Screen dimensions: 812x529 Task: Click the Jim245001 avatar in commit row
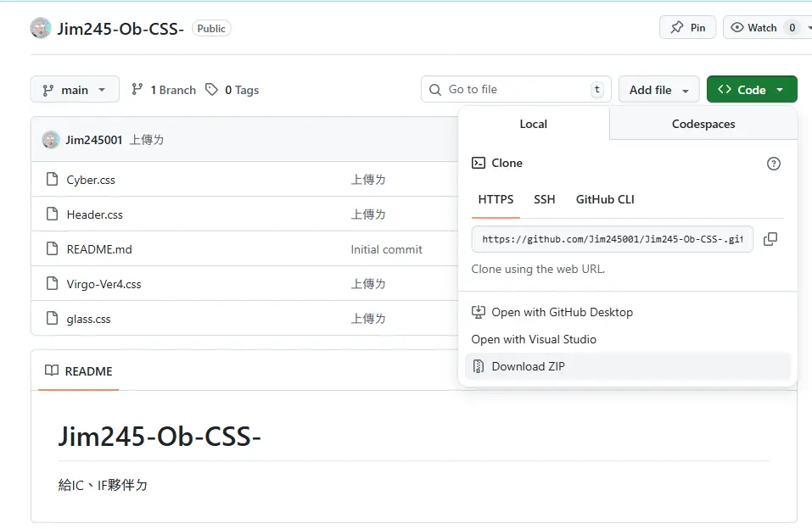pyautogui.click(x=51, y=140)
